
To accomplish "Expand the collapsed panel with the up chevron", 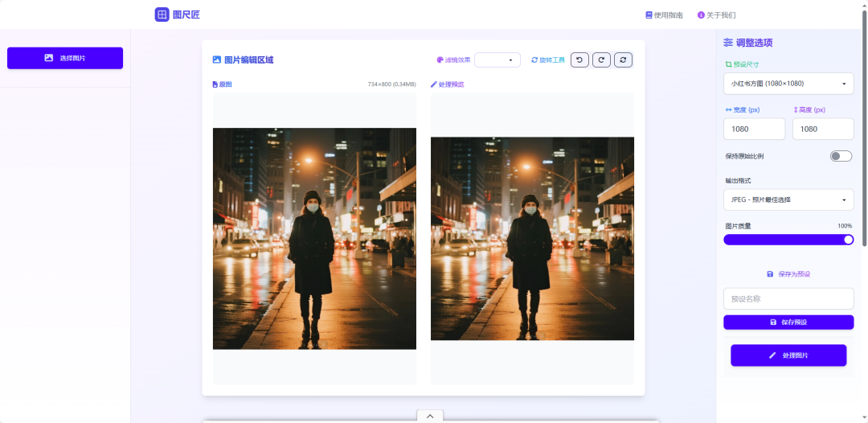I will [430, 416].
